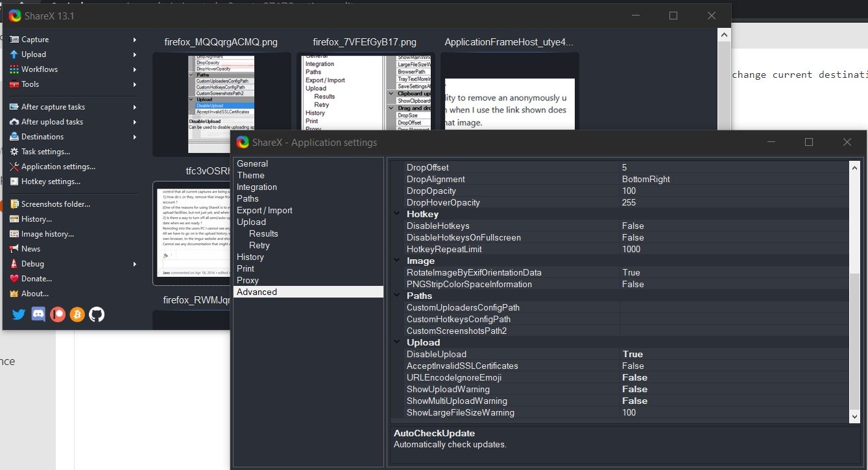Open the GitHub link icon
The image size is (868, 470).
point(97,315)
